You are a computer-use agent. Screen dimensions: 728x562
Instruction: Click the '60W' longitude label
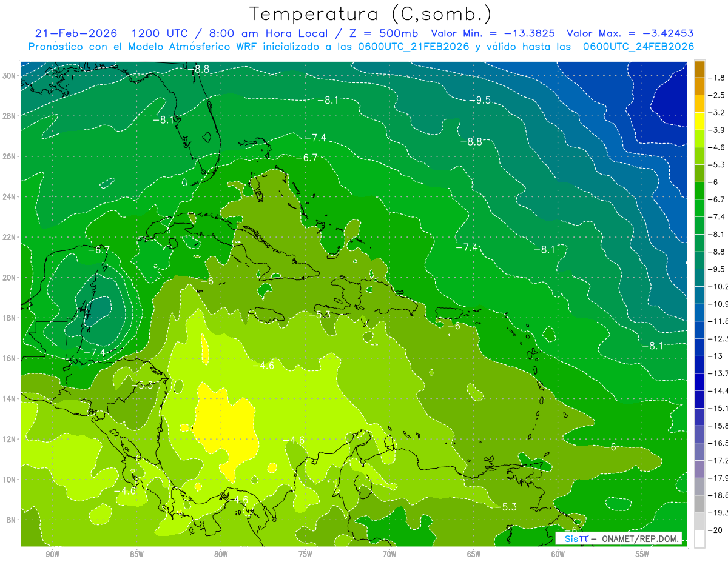coord(558,554)
